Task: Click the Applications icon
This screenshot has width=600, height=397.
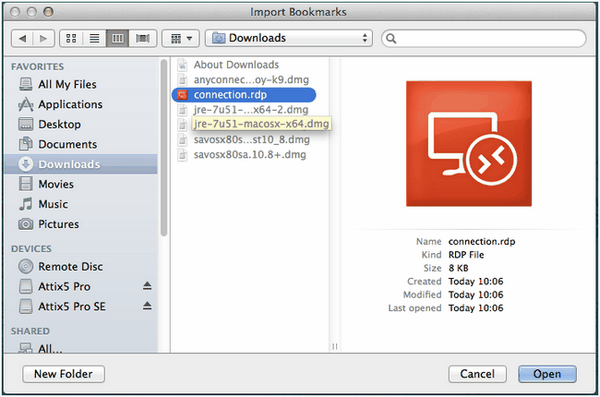Action: [26, 104]
